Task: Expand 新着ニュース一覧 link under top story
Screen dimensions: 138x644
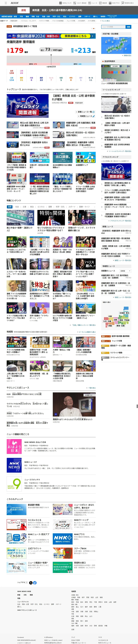Action: 85,112
